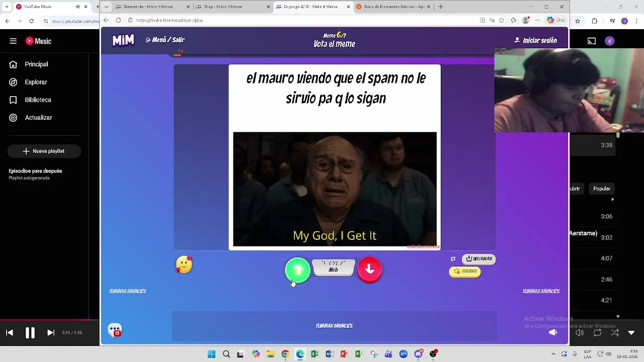This screenshot has width=644, height=362.
Task: Skip to next track in YouTube Music
Action: pyautogui.click(x=51, y=333)
